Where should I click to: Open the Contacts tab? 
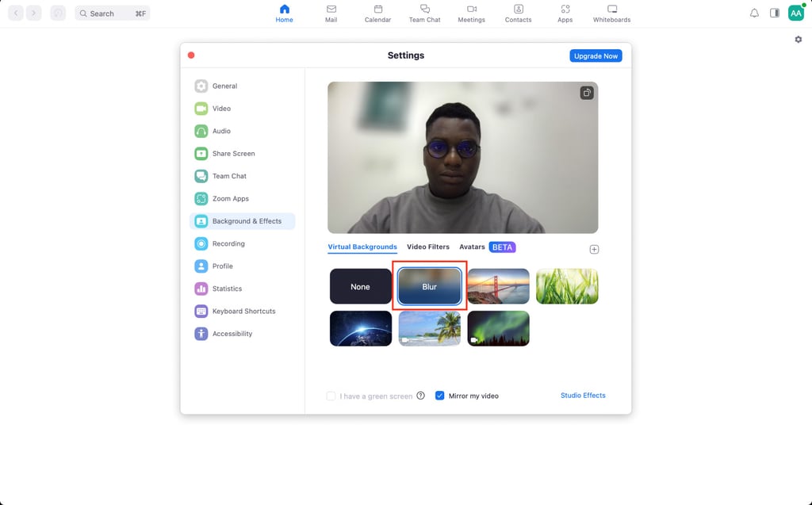click(518, 13)
